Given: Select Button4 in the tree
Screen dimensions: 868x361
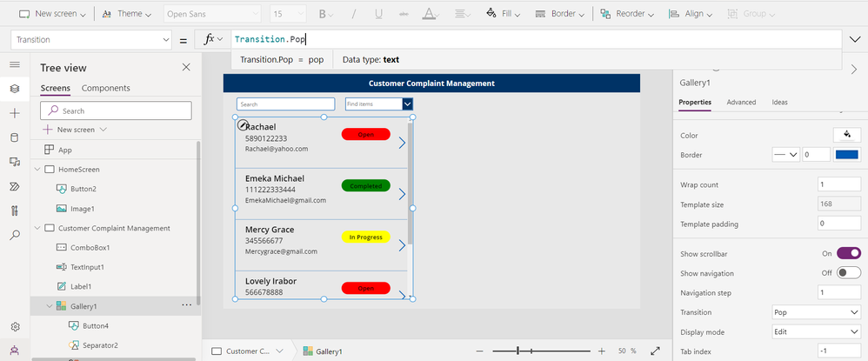Looking at the screenshot, I should pyautogui.click(x=95, y=326).
